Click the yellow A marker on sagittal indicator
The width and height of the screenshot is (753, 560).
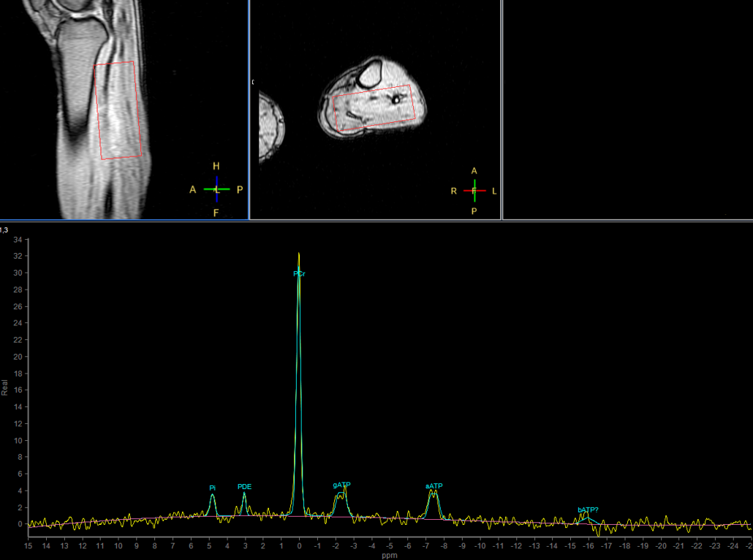pyautogui.click(x=193, y=189)
